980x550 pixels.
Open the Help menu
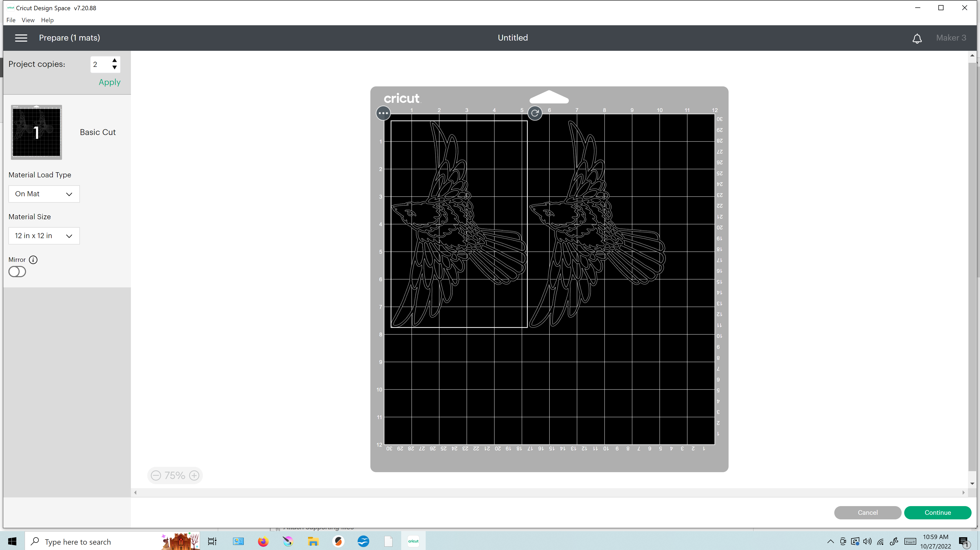click(47, 20)
